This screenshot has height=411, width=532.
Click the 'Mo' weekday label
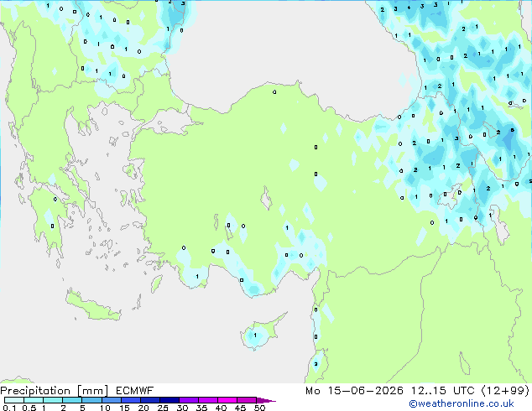pyautogui.click(x=312, y=391)
